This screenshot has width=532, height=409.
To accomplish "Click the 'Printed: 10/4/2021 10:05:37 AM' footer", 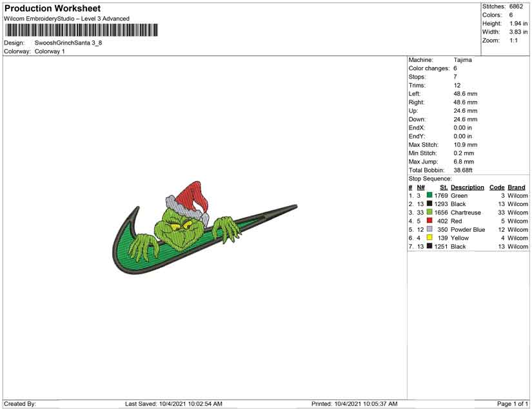I will (x=355, y=404).
